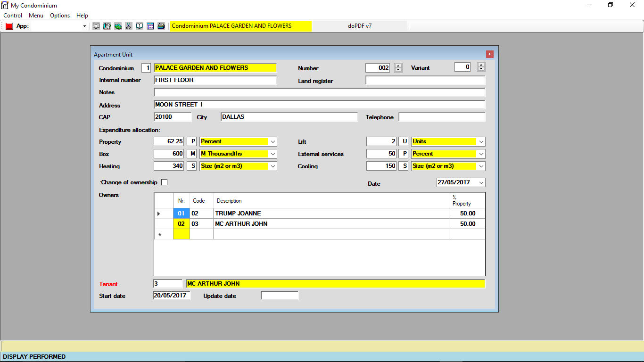Image resolution: width=644 pixels, height=362 pixels.
Task: Open the Date picker dropdown
Action: pos(481,182)
